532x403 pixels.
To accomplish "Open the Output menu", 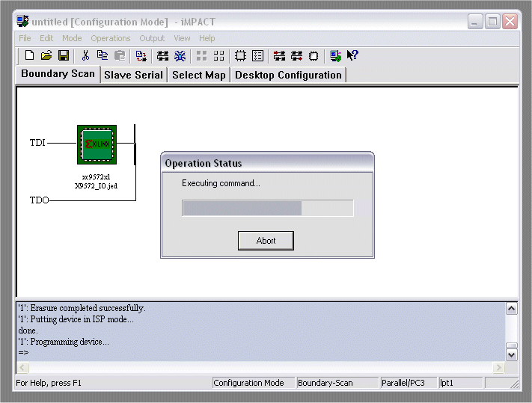I will pos(152,38).
